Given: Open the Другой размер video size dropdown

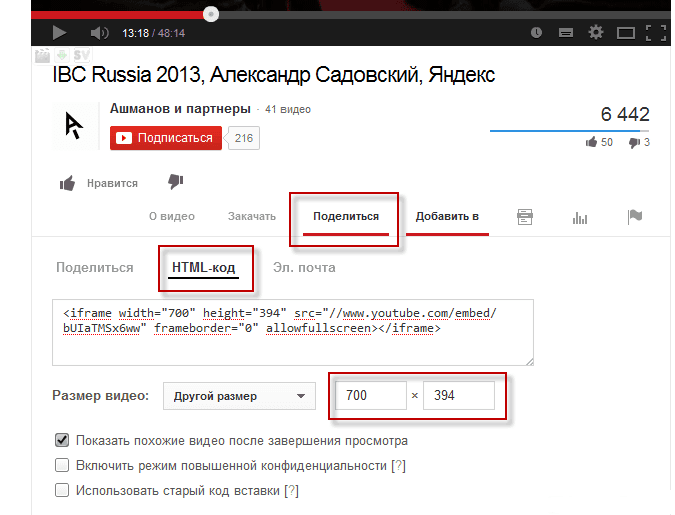Looking at the screenshot, I should [x=239, y=396].
